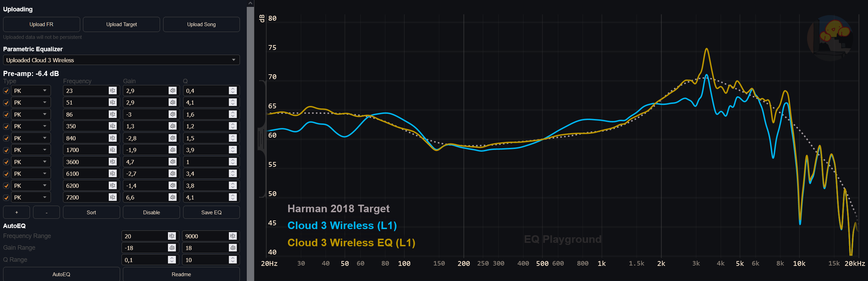Click the dB icon of the -2,8 gain field
Screen dimensions: 868x281
tap(173, 138)
